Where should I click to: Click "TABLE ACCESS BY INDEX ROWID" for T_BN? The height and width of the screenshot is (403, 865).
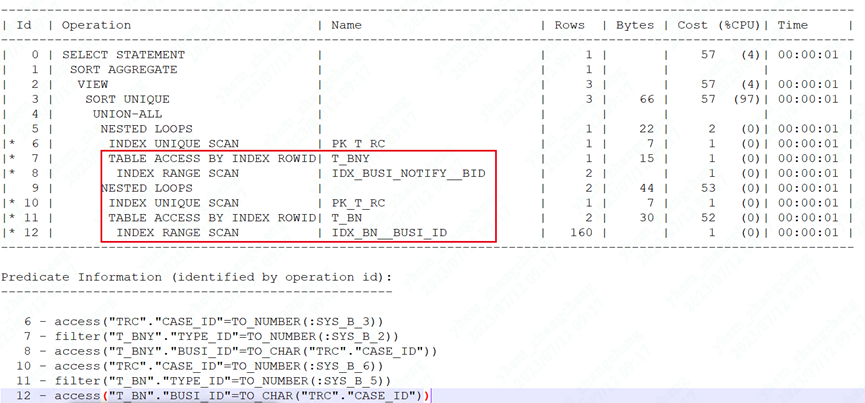[x=212, y=218]
